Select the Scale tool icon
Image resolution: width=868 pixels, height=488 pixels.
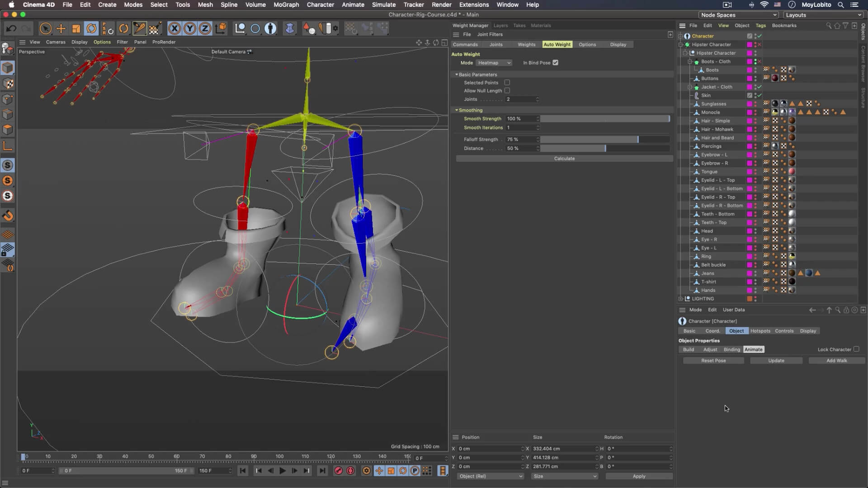point(75,28)
